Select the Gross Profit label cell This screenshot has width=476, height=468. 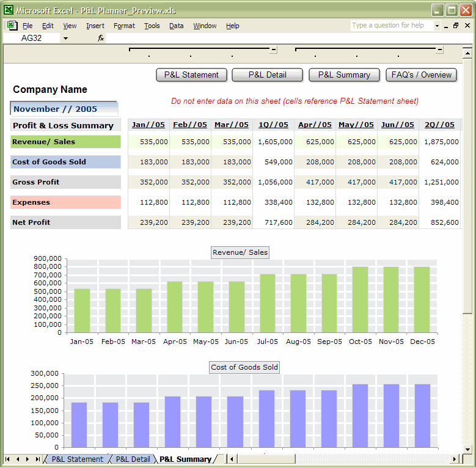65,182
